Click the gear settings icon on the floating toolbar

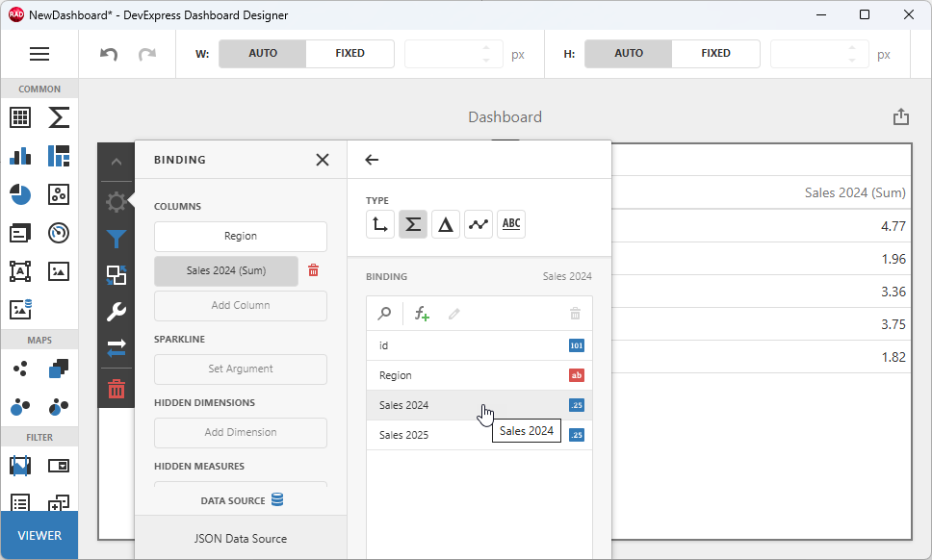[x=116, y=202]
